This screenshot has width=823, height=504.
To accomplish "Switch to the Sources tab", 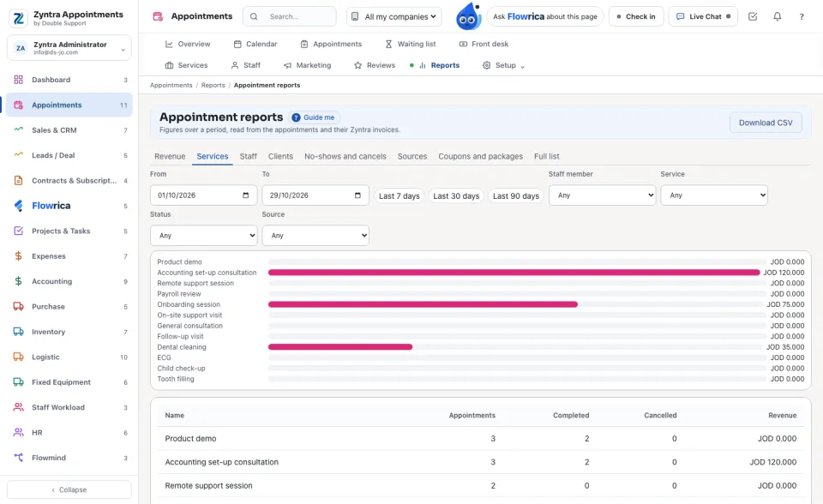I will point(412,157).
